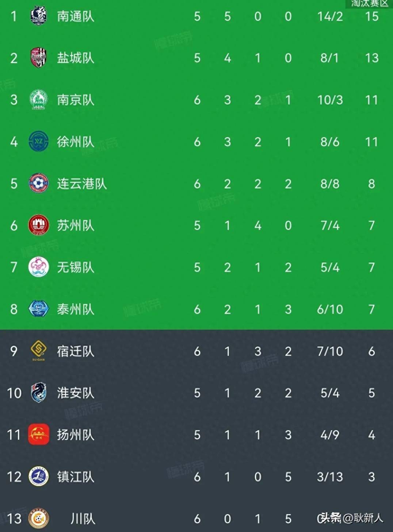Open the Yancheng team logo

pos(38,58)
